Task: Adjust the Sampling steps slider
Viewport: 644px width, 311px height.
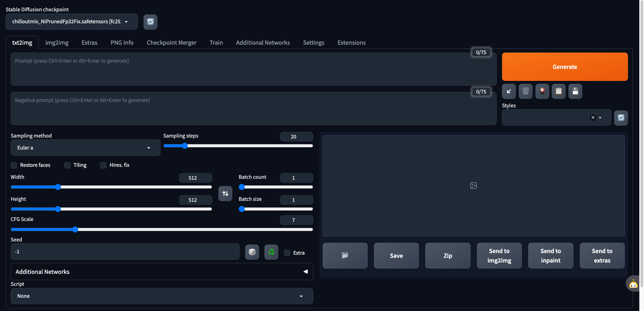Action: (x=238, y=146)
